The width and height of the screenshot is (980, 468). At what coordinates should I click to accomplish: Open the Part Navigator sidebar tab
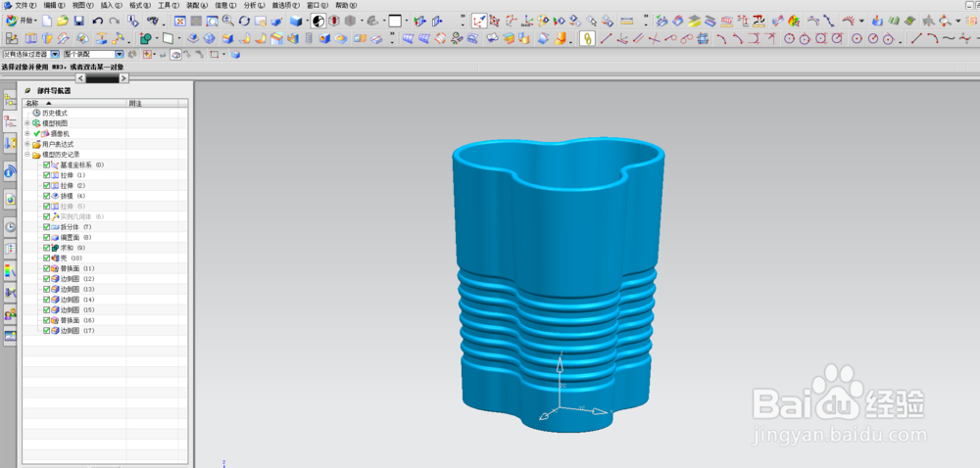click(x=10, y=121)
